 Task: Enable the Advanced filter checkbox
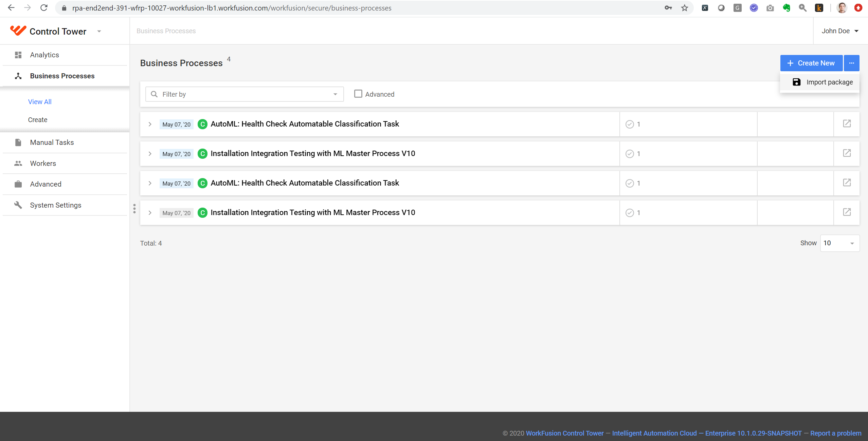click(358, 94)
